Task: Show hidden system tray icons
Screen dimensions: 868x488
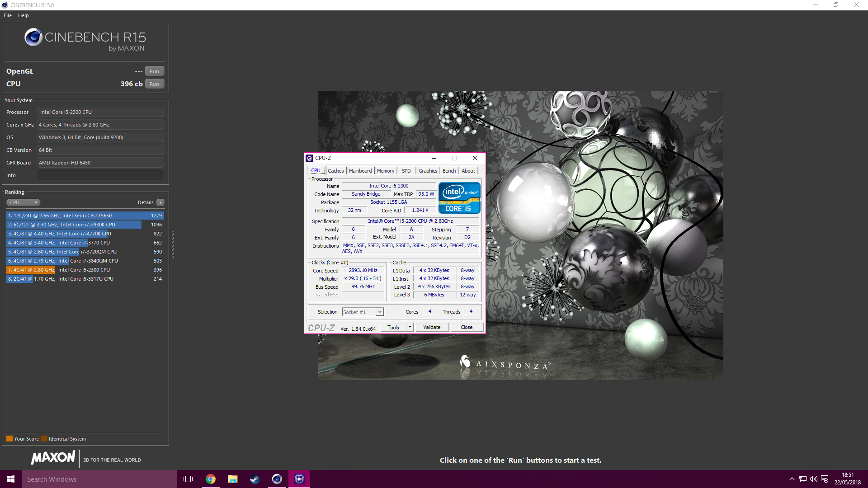Action: pyautogui.click(x=792, y=479)
